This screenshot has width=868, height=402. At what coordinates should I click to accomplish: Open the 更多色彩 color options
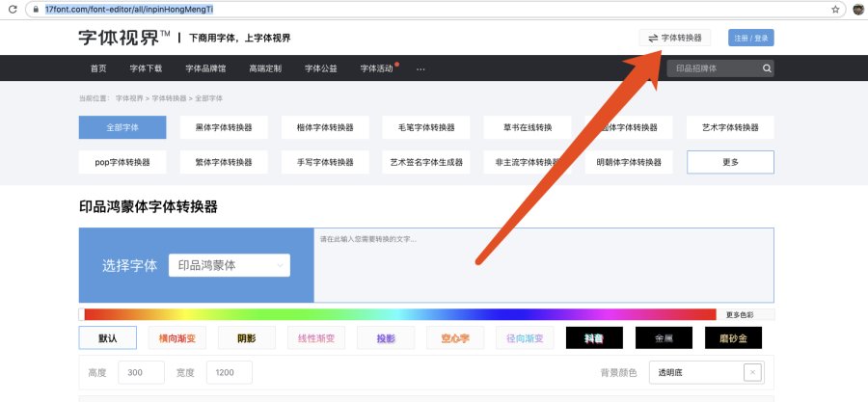(x=746, y=314)
